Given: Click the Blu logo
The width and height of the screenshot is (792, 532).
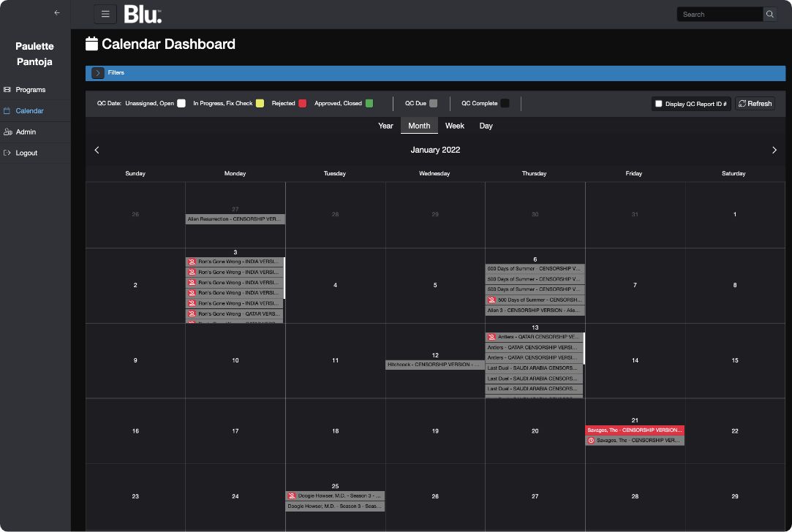Looking at the screenshot, I should coord(143,14).
